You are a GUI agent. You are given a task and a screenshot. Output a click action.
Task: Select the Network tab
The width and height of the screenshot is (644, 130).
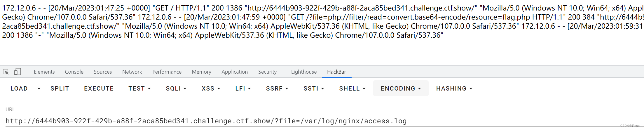(x=132, y=72)
